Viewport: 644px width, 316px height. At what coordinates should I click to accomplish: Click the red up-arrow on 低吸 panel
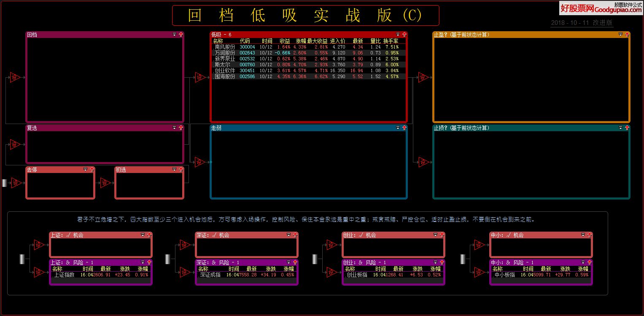(x=404, y=35)
